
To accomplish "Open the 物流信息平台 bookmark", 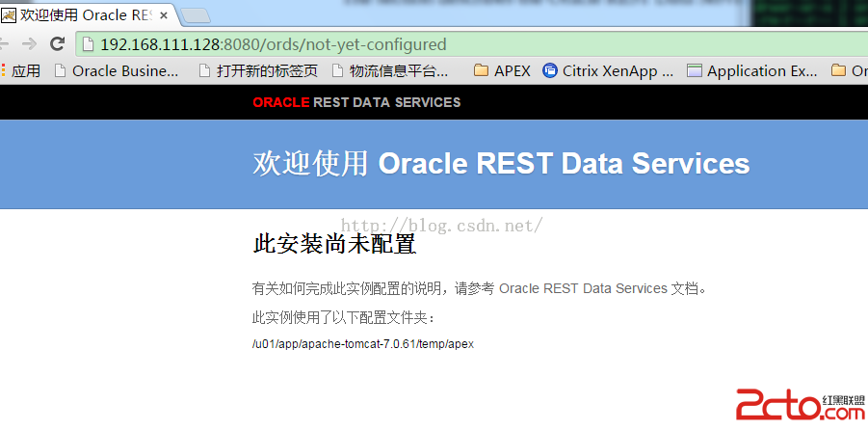I will click(390, 71).
